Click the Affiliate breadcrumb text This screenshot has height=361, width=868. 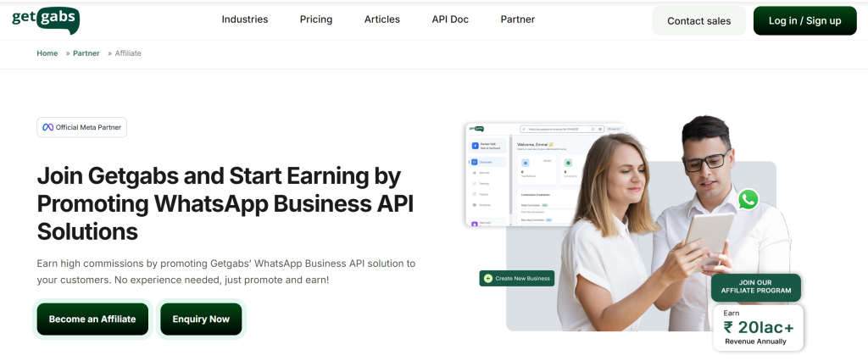coord(128,53)
